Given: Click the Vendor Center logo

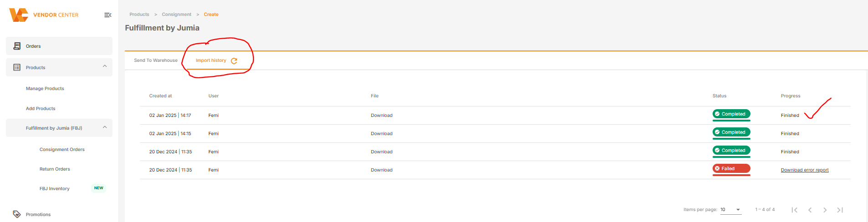Looking at the screenshot, I should point(44,15).
